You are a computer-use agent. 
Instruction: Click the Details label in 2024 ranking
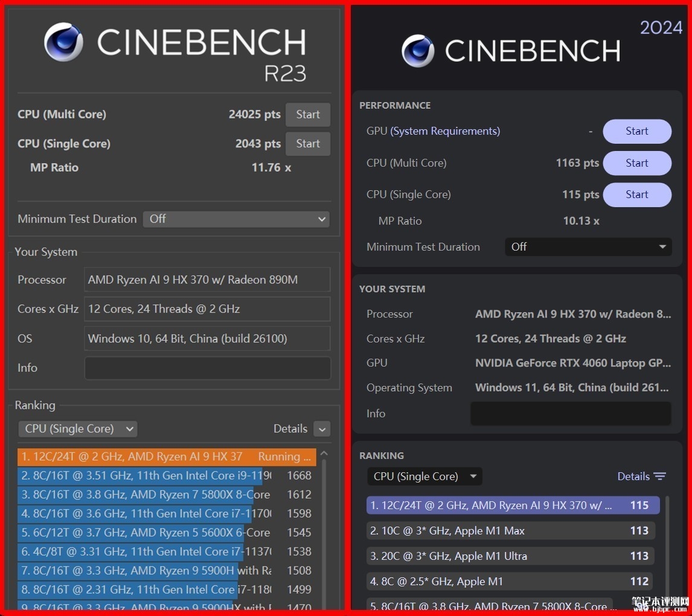(633, 476)
